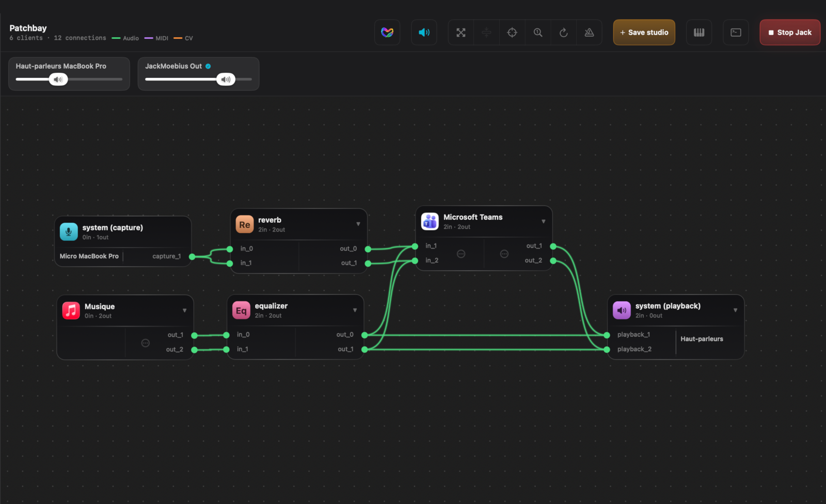Click the system (capture) microphone icon
Viewport: 826px width, 504px height.
pyautogui.click(x=69, y=232)
